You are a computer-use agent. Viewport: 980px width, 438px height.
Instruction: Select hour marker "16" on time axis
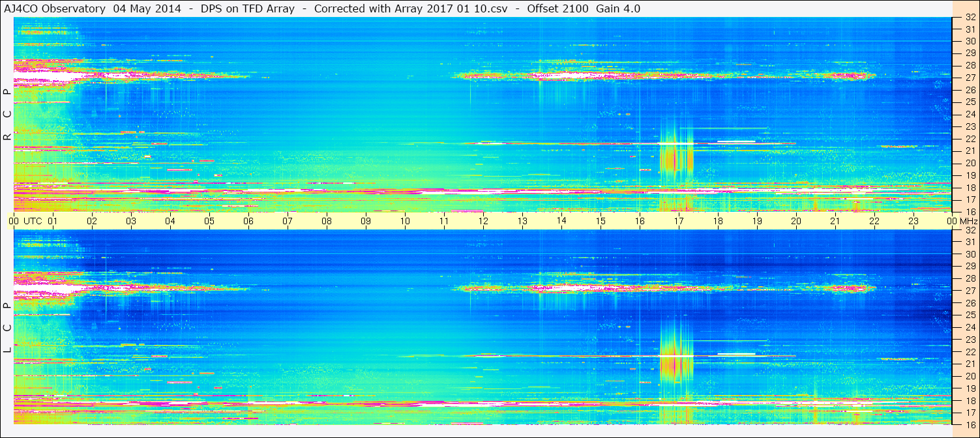(x=640, y=221)
